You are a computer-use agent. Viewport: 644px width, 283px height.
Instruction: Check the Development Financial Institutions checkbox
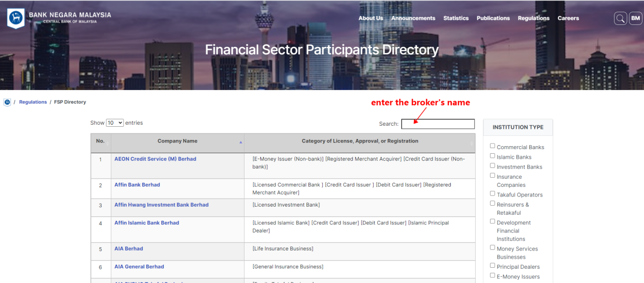(492, 221)
